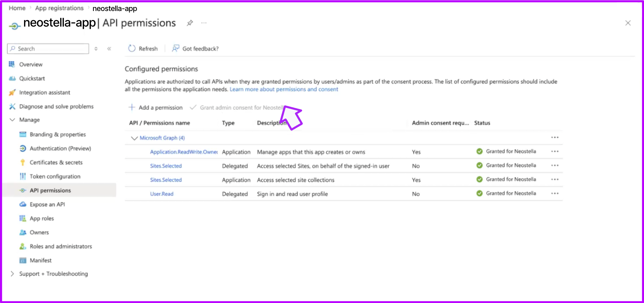The image size is (644, 303).
Task: Click the Admin consent requ... column header
Action: tap(440, 123)
